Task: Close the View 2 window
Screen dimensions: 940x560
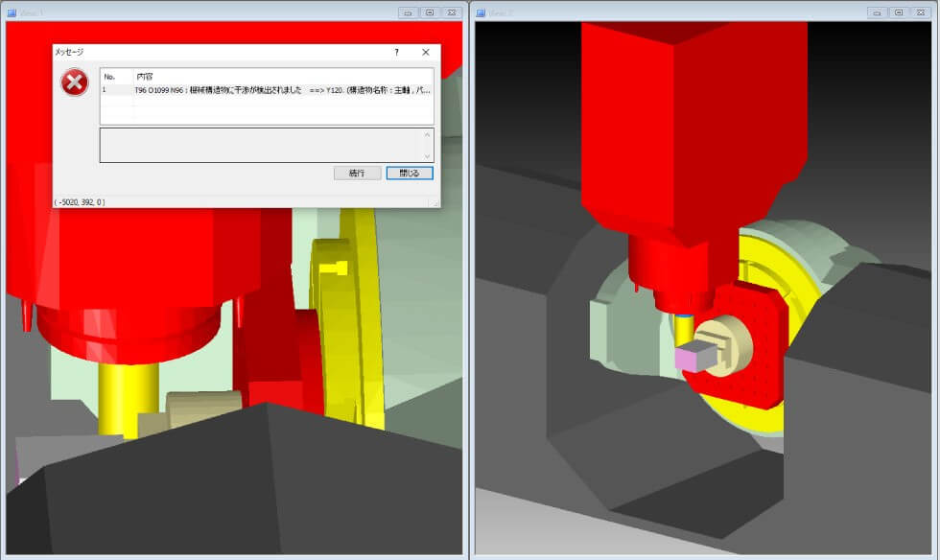Action: point(921,12)
